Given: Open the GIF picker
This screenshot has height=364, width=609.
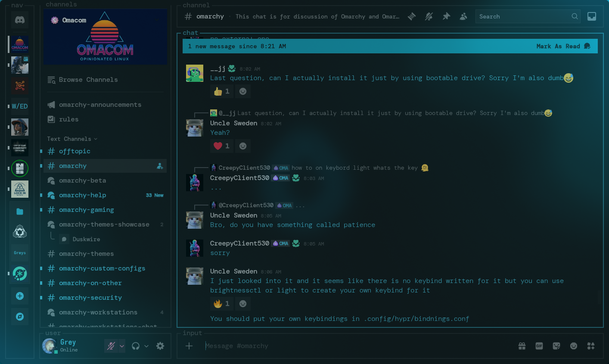Looking at the screenshot, I should 539,346.
